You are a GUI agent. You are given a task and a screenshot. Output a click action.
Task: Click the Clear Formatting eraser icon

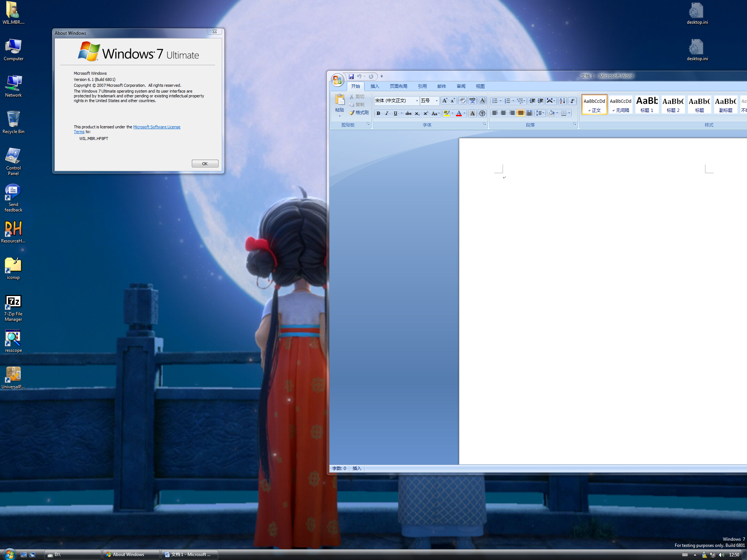(462, 101)
